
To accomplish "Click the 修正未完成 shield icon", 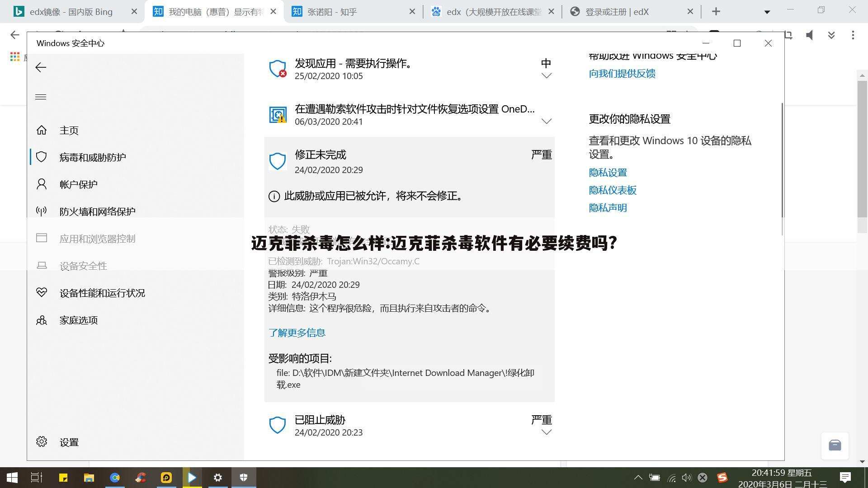I will pyautogui.click(x=278, y=161).
